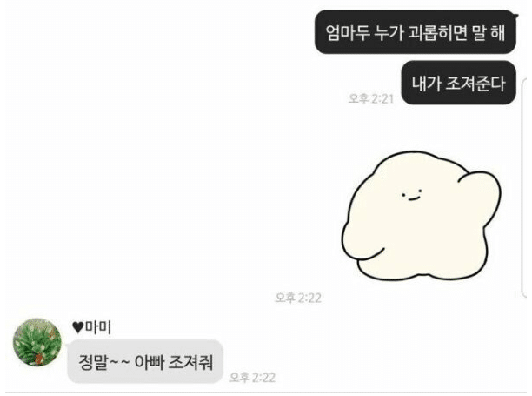Click the tail of the first black bubble
Screen dimensions: 532x396
pos(515,14)
